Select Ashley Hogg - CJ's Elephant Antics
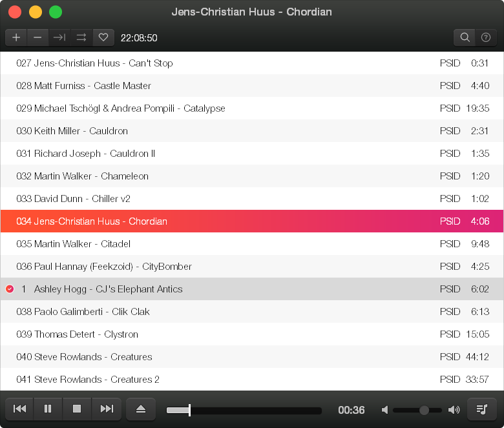 (109, 289)
